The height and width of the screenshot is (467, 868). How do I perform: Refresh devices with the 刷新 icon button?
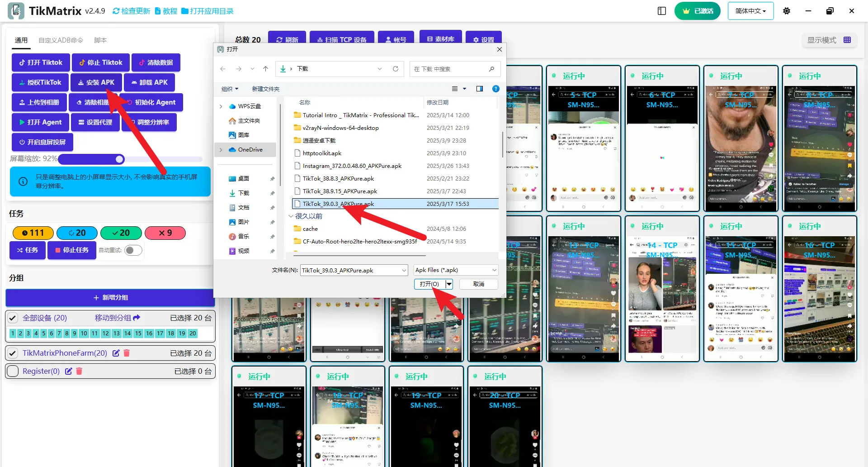pyautogui.click(x=288, y=40)
